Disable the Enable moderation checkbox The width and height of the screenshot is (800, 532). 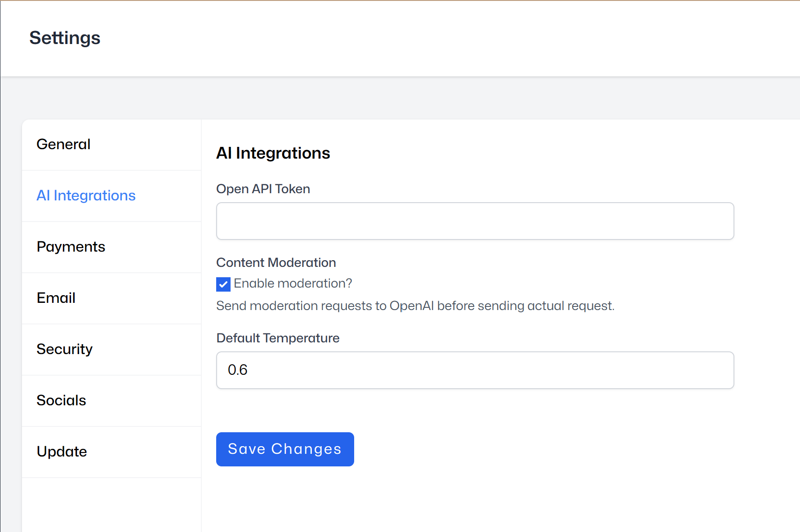tap(223, 284)
